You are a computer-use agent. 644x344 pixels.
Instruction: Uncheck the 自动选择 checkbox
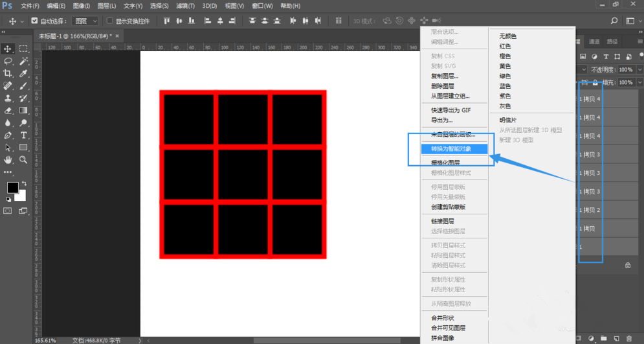pyautogui.click(x=34, y=21)
